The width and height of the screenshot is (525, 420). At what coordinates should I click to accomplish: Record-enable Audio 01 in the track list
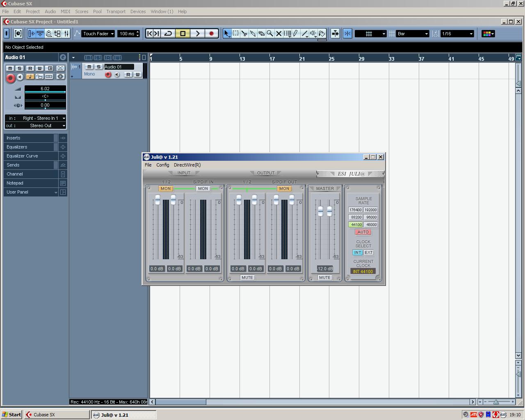108,75
